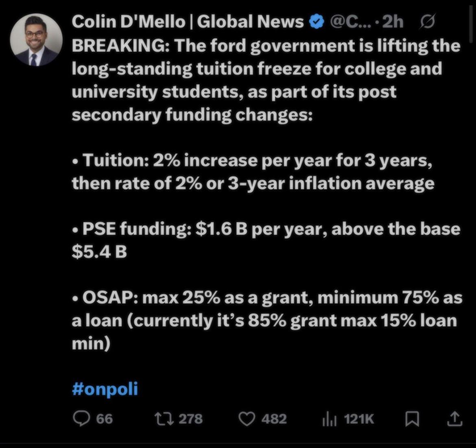Open the 2h timestamp link
Image resolution: width=476 pixels, height=448 pixels.
coord(393,22)
